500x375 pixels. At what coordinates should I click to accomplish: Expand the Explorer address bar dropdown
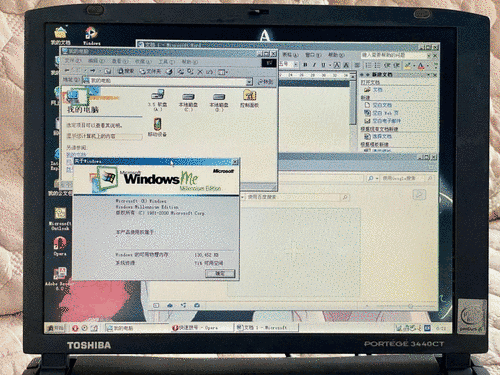click(249, 81)
